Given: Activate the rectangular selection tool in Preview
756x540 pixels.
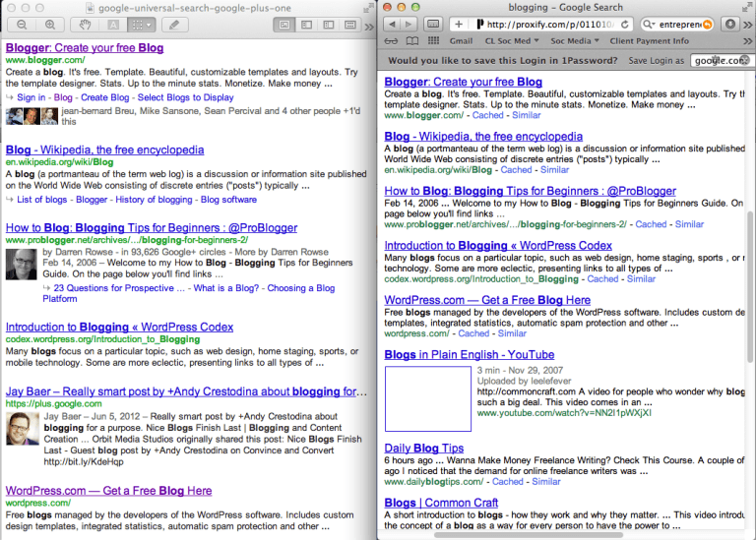Looking at the screenshot, I should [137, 25].
